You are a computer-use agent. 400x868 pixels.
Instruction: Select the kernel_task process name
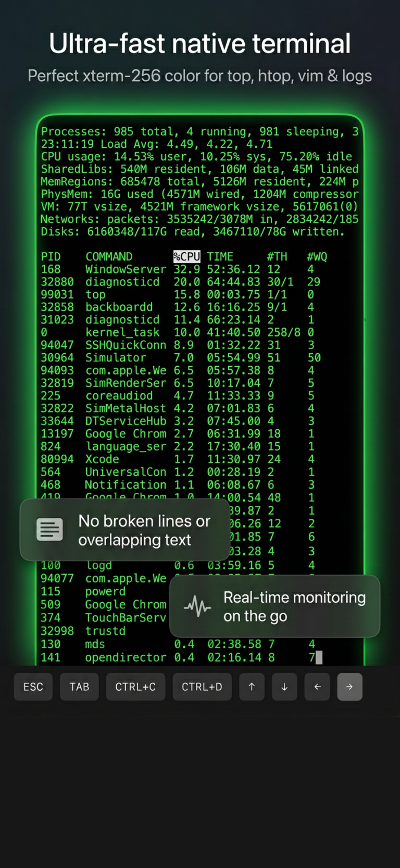point(122,332)
